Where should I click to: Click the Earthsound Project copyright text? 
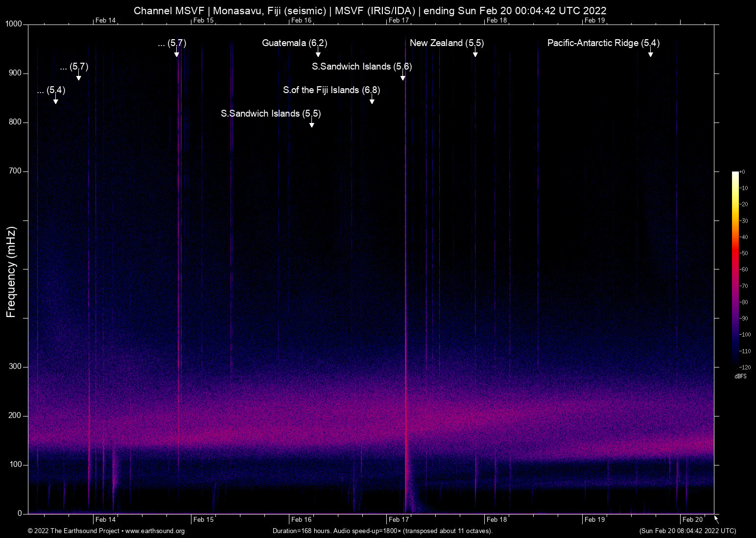pos(73,531)
